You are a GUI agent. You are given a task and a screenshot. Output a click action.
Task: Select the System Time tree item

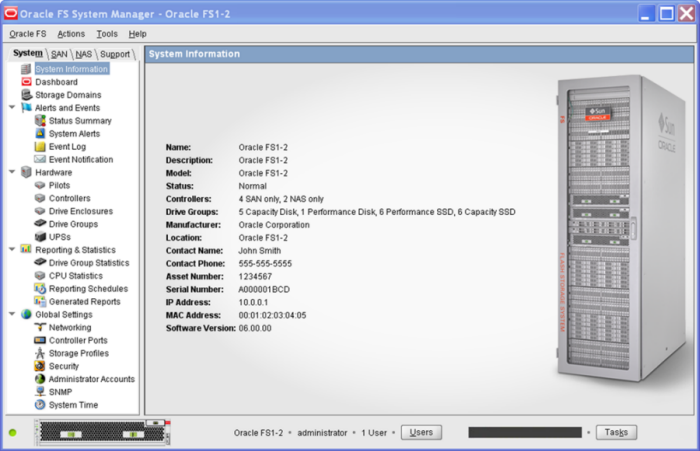pos(73,405)
